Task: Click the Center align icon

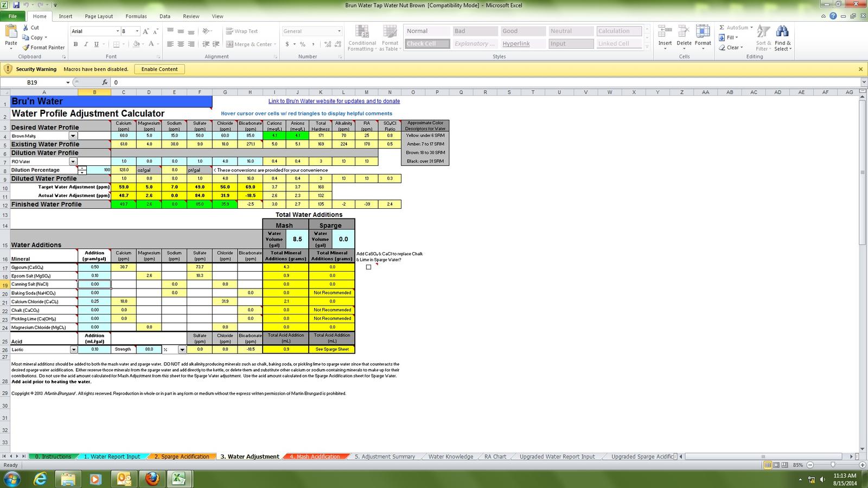Action: 181,44
